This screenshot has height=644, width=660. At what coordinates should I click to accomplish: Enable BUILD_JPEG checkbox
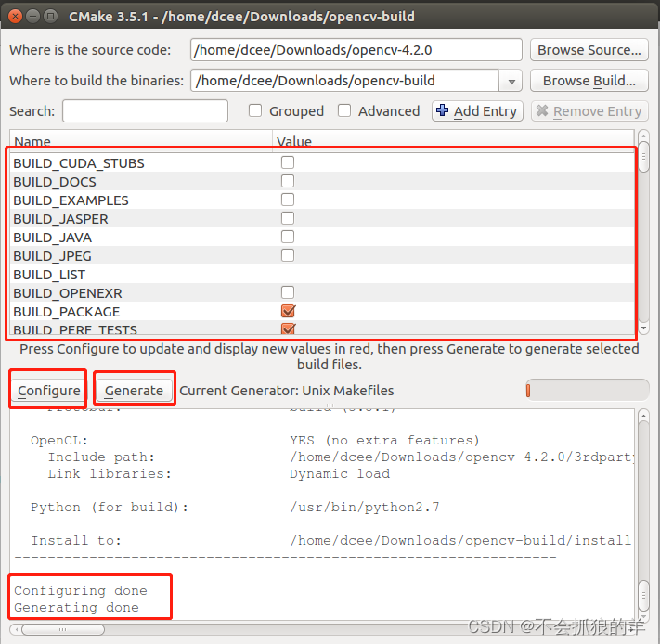(x=288, y=255)
